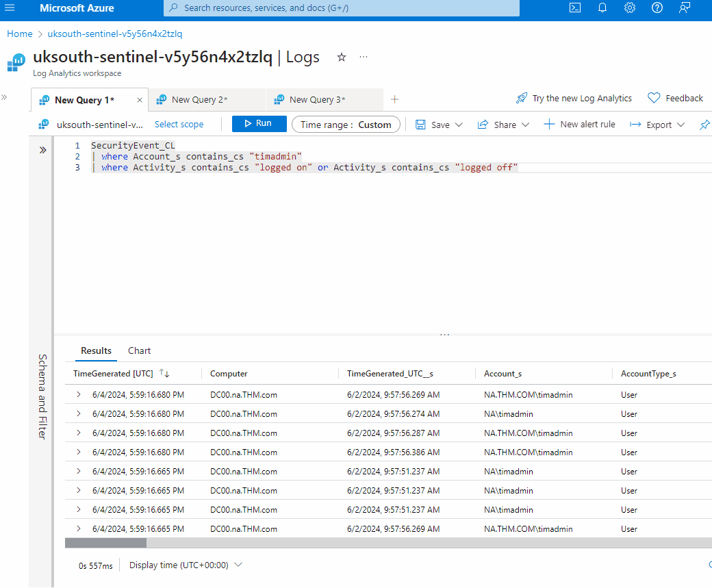
Task: Sort by TimeGenerated [UTC] arrows
Action: [x=164, y=373]
